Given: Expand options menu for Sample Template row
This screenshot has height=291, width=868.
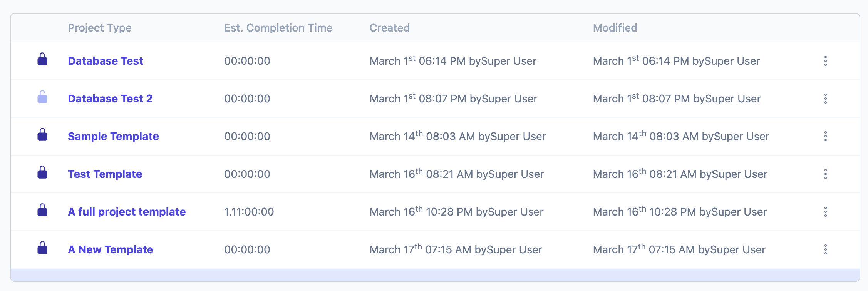Looking at the screenshot, I should coord(825,136).
